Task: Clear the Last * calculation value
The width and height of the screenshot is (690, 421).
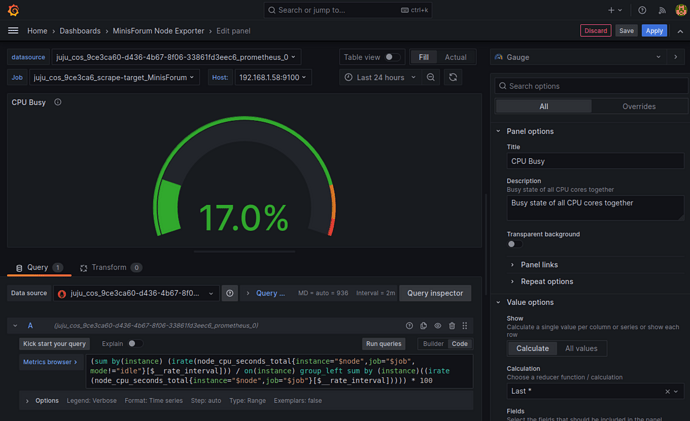Action: click(x=667, y=392)
